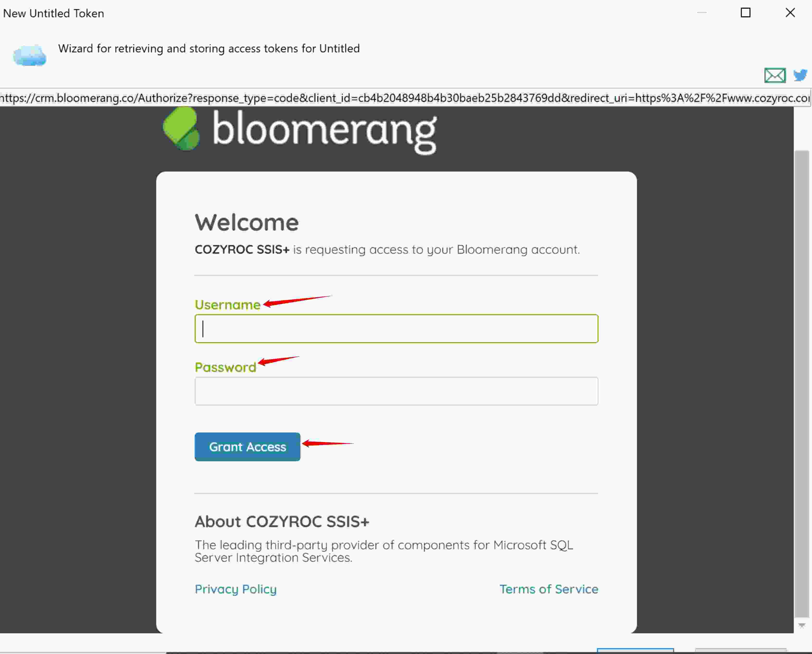The width and height of the screenshot is (812, 654).
Task: Click the 'New Untitled Token' window title
Action: (x=54, y=13)
